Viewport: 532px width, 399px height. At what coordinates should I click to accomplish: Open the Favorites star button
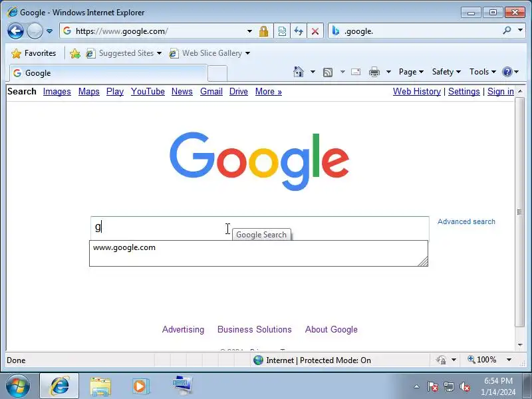33,53
